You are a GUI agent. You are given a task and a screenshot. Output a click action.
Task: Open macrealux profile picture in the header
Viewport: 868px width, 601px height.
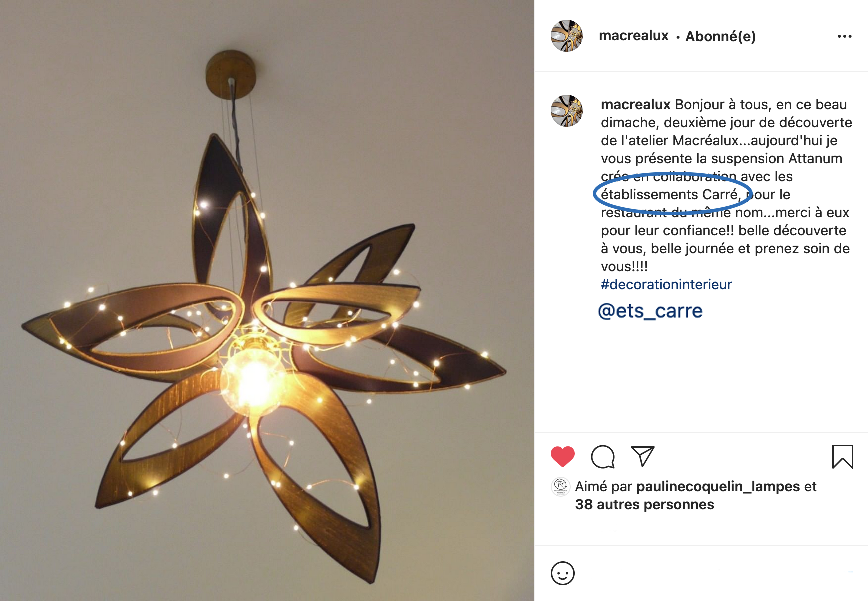pos(567,36)
